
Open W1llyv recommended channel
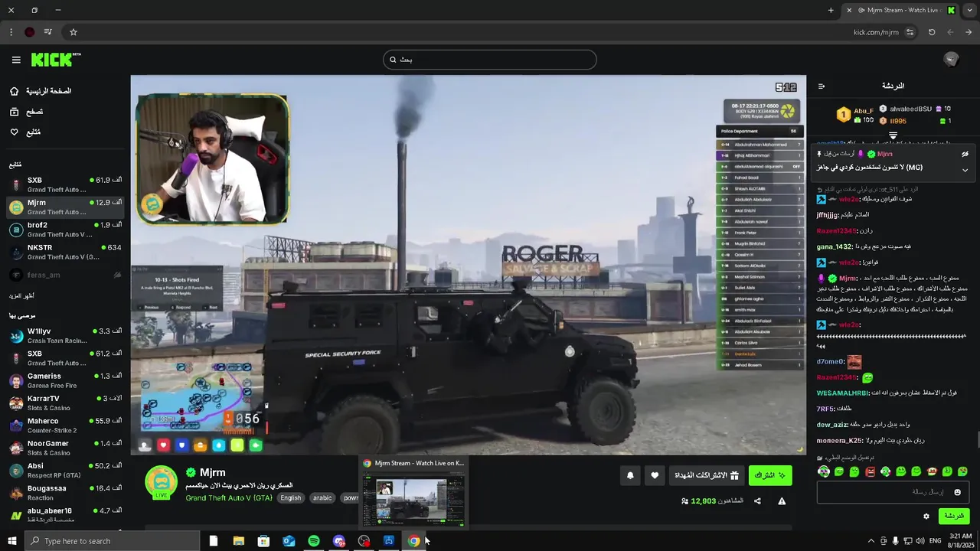[65, 335]
